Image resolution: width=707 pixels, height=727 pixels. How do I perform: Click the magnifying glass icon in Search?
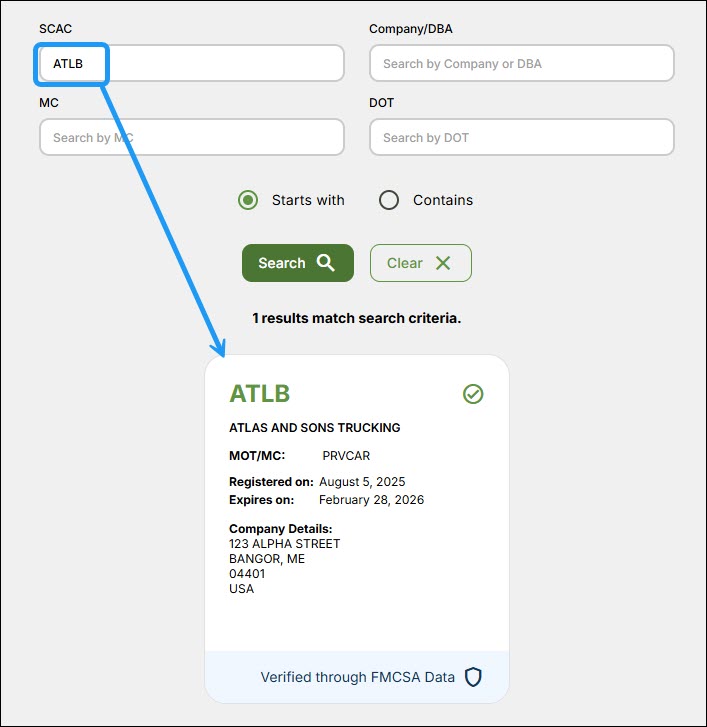326,263
